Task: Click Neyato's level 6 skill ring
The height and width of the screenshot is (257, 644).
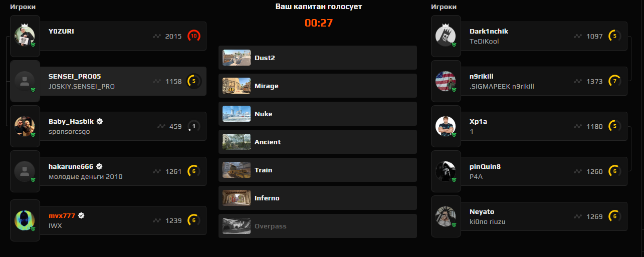Action: pos(615,216)
